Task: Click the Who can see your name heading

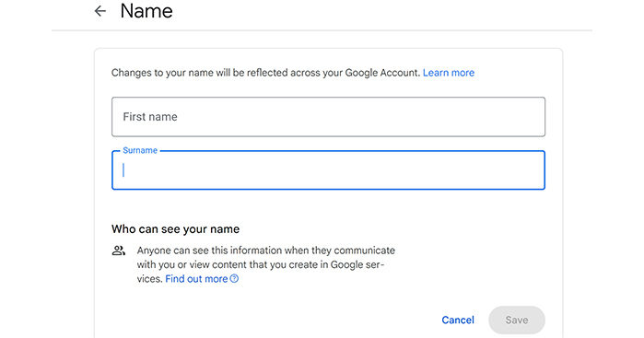Action: [x=175, y=228]
